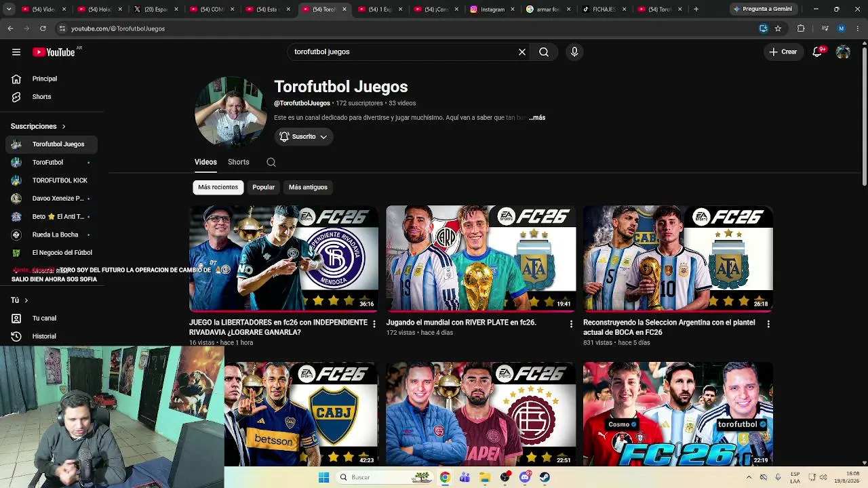Open the River Plate mundial video thumbnail

pos(481,258)
